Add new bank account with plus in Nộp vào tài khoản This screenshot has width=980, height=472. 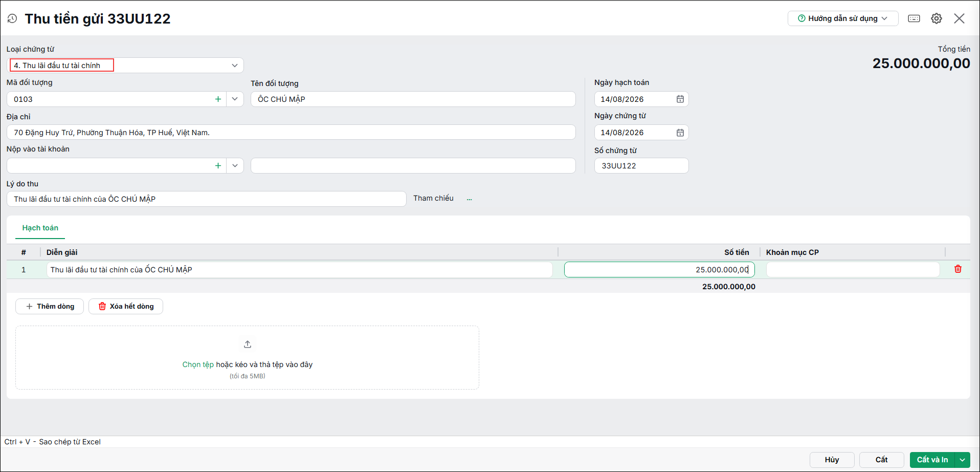click(x=218, y=166)
